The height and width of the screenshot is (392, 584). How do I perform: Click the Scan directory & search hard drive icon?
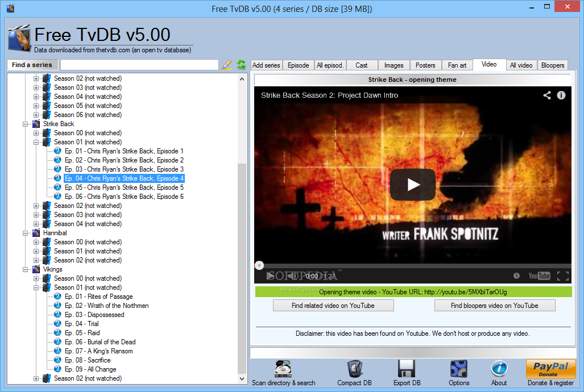tap(283, 369)
